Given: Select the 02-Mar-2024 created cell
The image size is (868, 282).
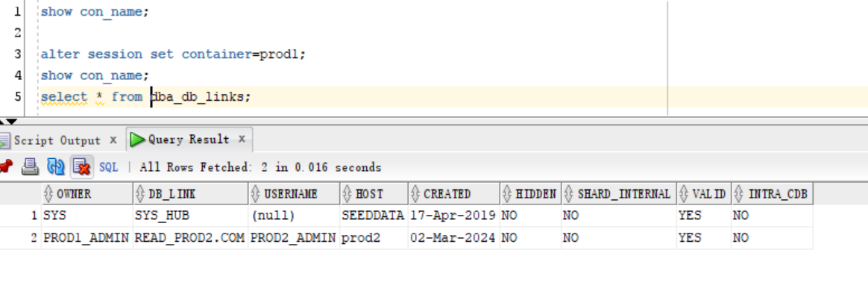Looking at the screenshot, I should [x=454, y=238].
